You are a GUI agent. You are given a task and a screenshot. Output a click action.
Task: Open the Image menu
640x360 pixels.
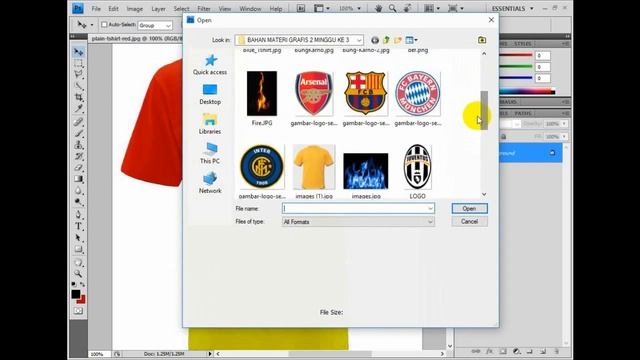[134, 9]
